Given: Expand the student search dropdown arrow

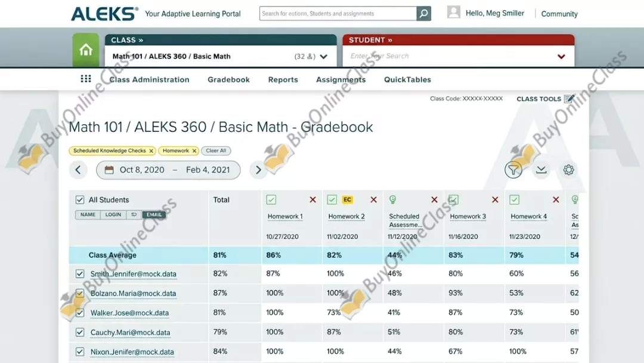Looking at the screenshot, I should click(x=561, y=57).
